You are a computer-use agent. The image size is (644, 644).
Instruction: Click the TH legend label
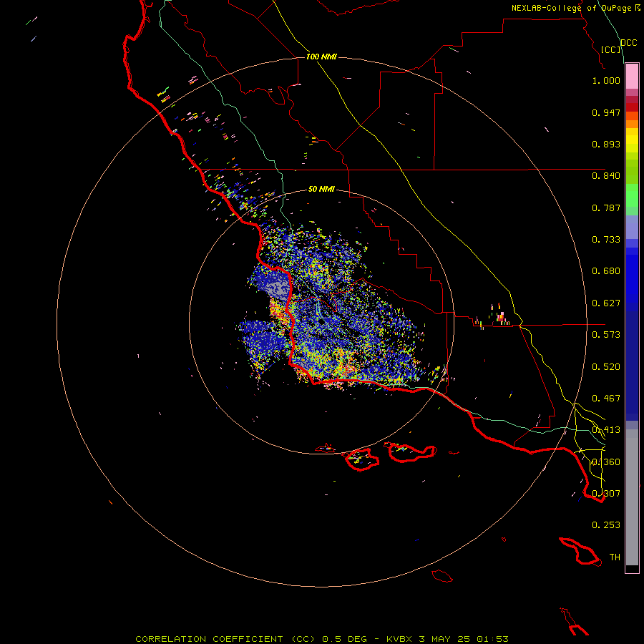pyautogui.click(x=615, y=557)
